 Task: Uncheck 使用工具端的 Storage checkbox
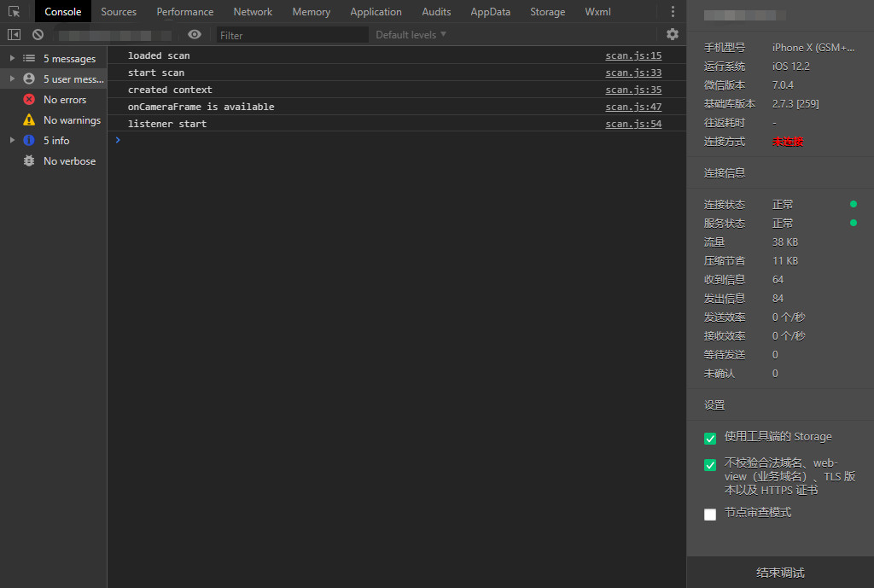coord(710,439)
